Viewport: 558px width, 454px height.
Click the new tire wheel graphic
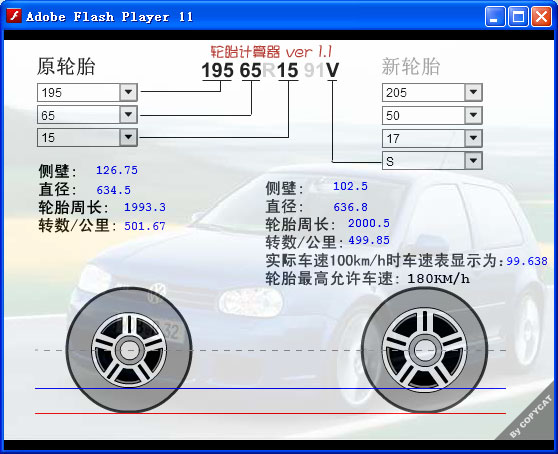click(424, 350)
